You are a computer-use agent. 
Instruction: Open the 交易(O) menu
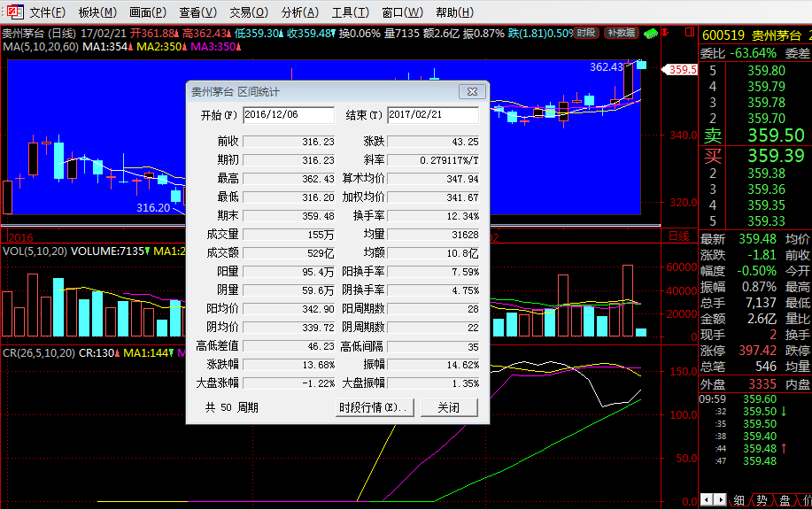[249, 12]
